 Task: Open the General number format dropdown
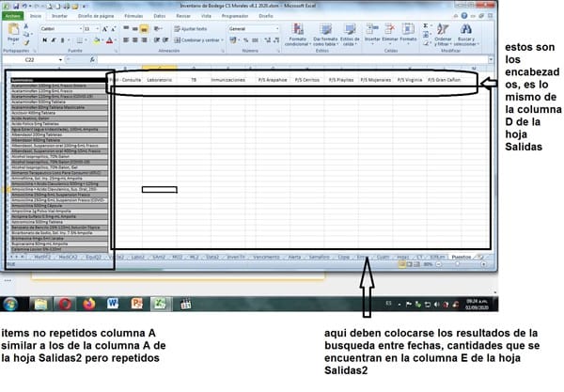click(277, 29)
